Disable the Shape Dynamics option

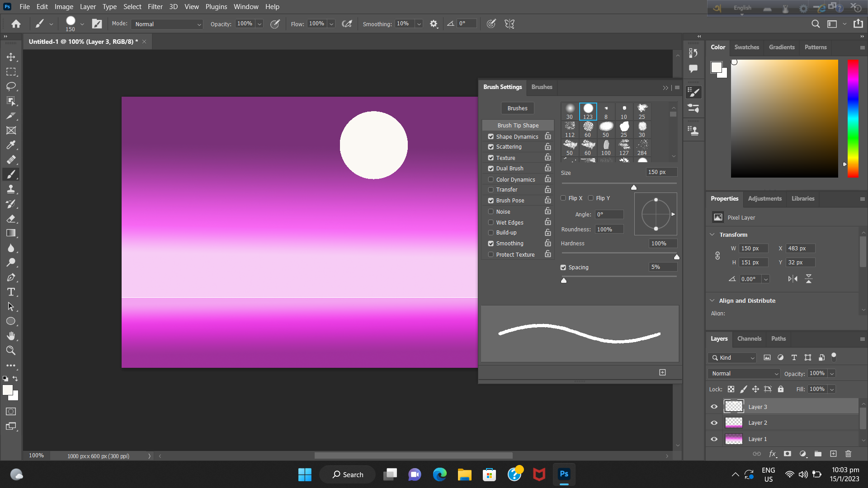[x=491, y=136]
